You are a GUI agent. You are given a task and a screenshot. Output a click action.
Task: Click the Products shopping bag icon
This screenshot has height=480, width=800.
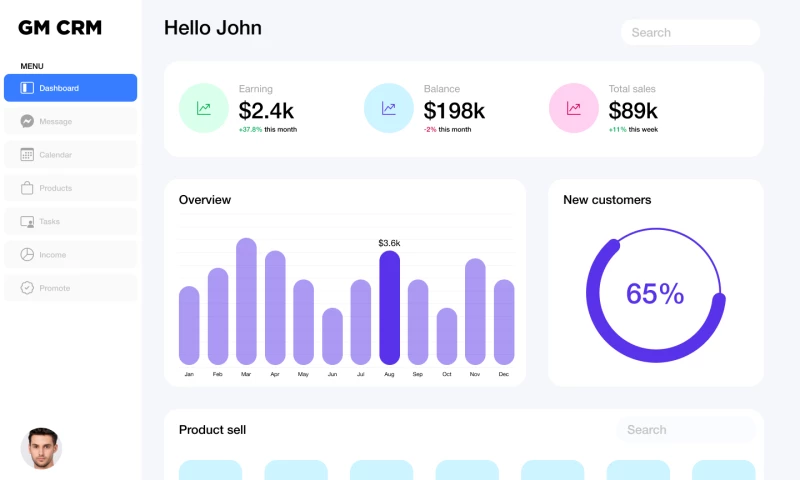27,188
